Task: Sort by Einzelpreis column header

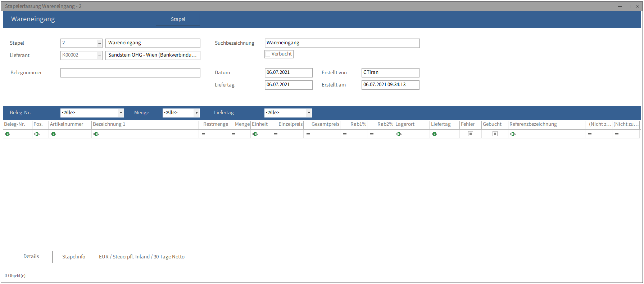Action: pyautogui.click(x=287, y=124)
